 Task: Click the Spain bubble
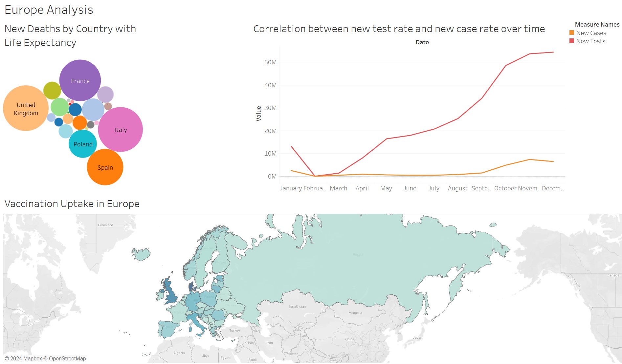point(105,167)
